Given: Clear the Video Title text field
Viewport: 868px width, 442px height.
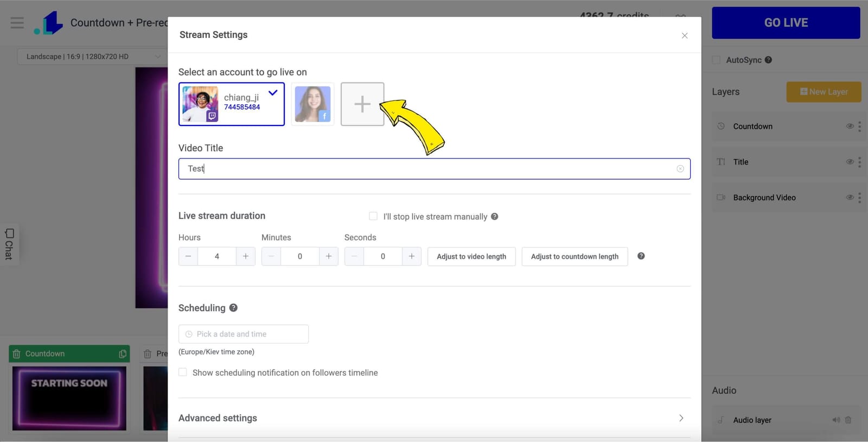Looking at the screenshot, I should [x=680, y=169].
